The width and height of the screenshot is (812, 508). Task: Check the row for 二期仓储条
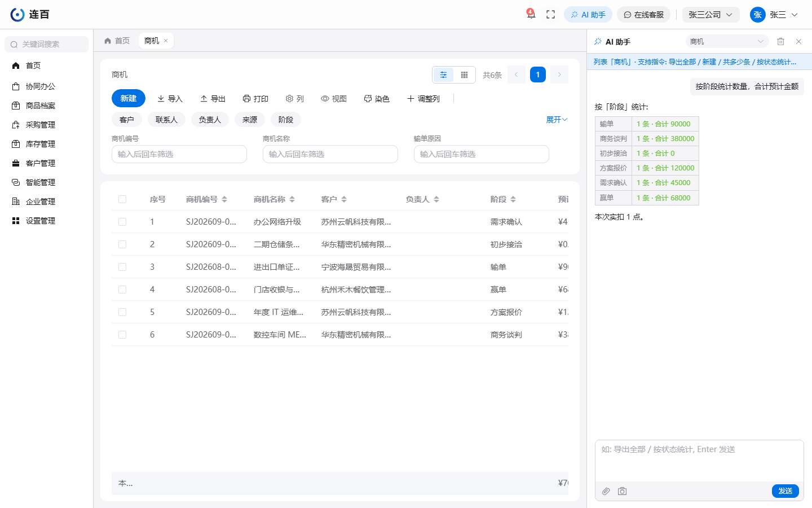tap(122, 244)
